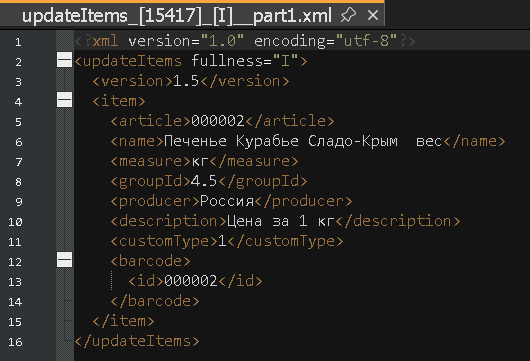The image size is (530, 361).
Task: Click the measure value кг
Action: [200, 161]
